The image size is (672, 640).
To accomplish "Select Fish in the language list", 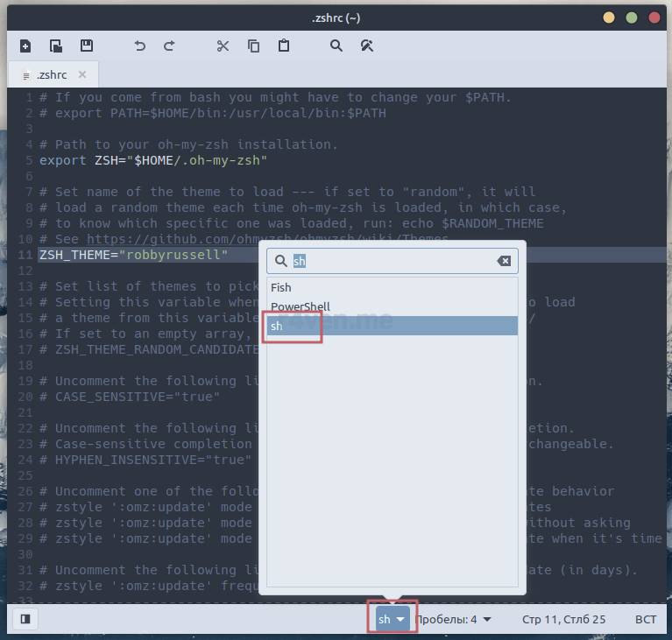I will (281, 287).
